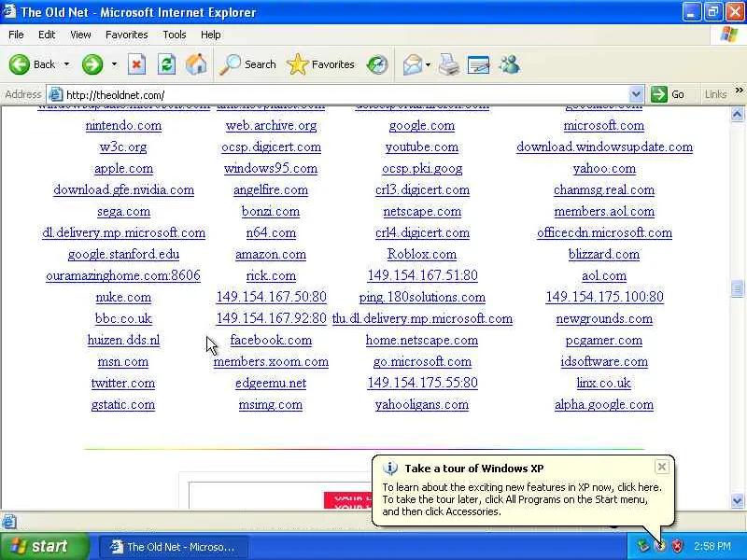Open Messenger people icon in toolbar
This screenshot has height=560, width=747.
[x=510, y=64]
